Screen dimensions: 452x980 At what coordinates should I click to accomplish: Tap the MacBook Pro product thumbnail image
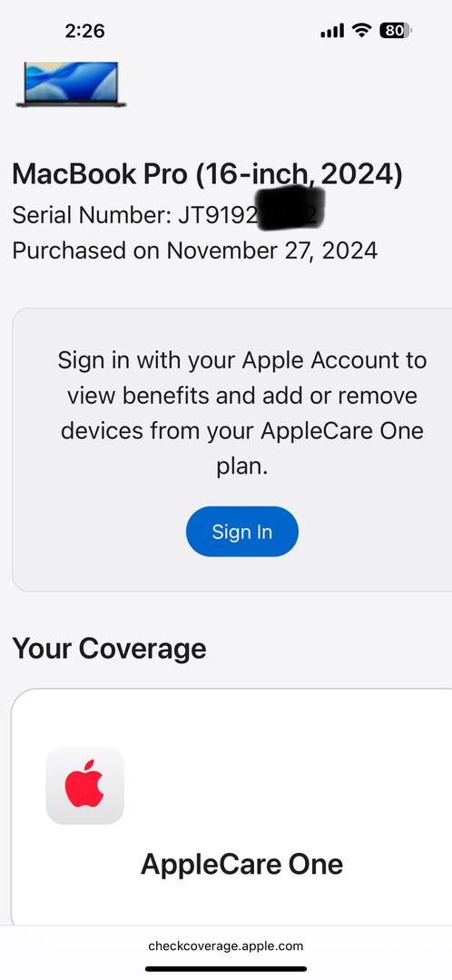[x=72, y=84]
